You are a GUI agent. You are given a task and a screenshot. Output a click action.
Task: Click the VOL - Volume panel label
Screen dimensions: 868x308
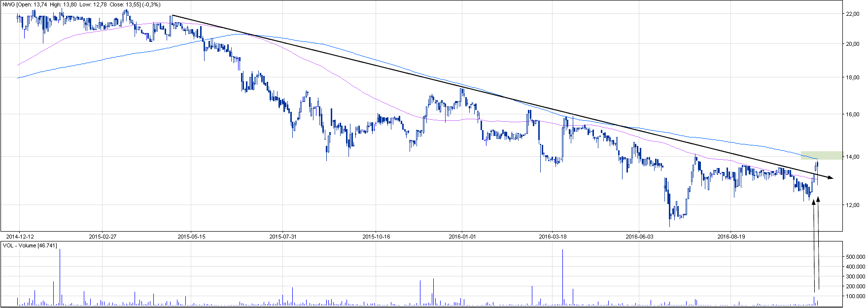click(30, 245)
